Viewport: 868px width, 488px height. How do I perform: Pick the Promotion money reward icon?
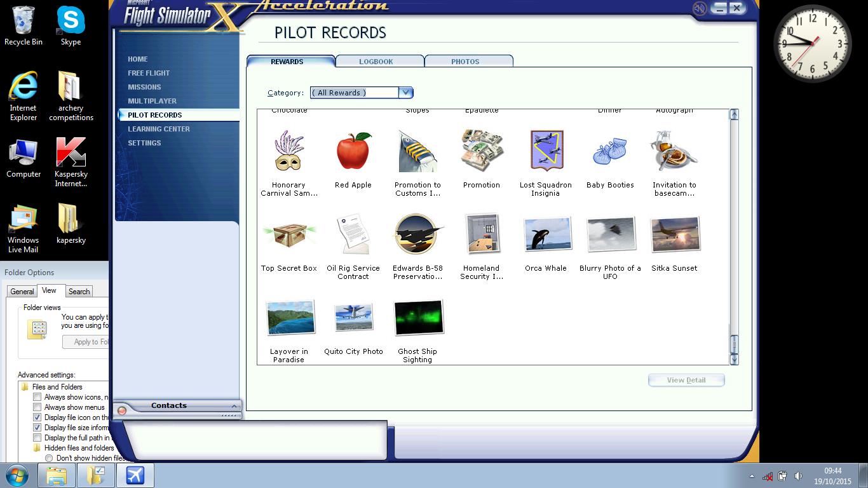tap(482, 151)
